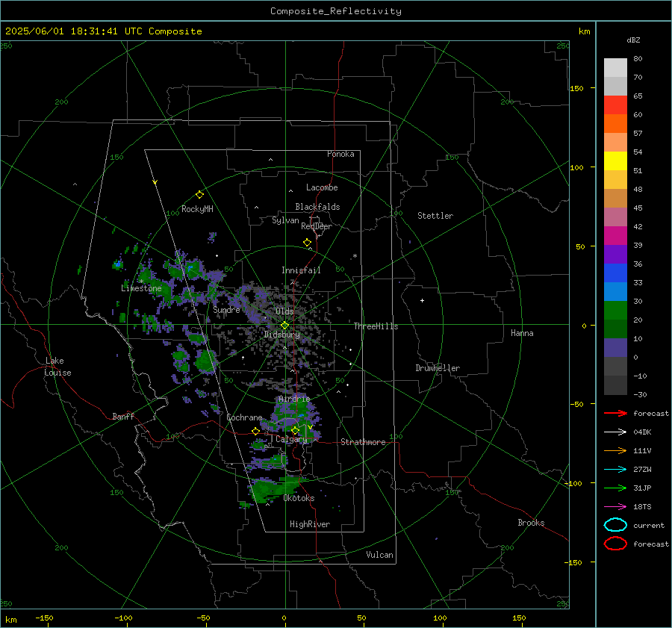Screen dimensions: 672x628
Task: Click the Sylvan label
Action: [x=285, y=221]
